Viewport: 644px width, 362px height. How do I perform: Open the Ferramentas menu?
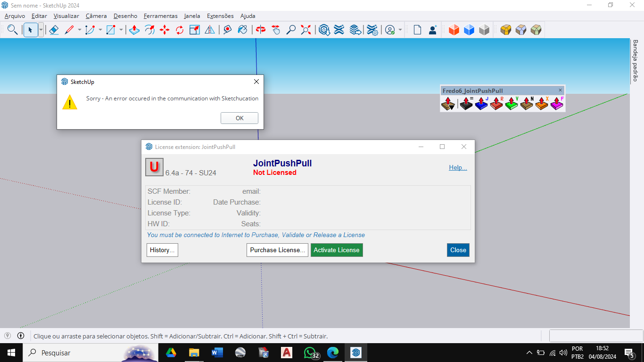point(161,16)
